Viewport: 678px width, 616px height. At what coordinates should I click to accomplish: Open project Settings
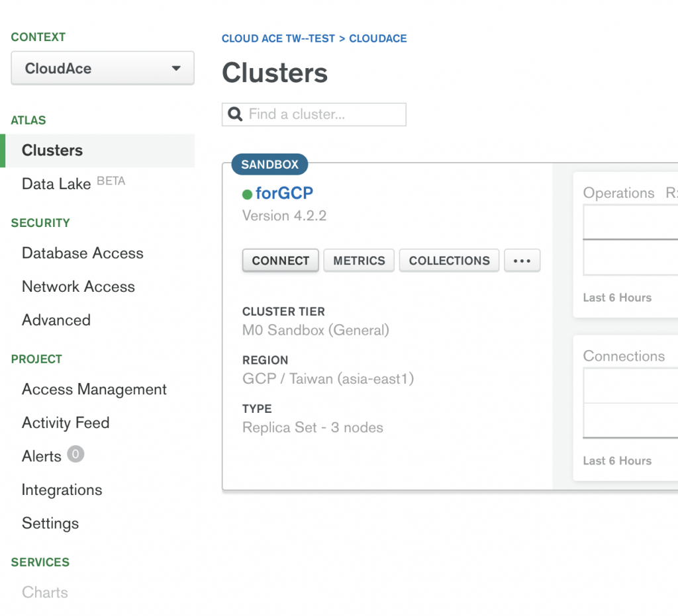[x=50, y=523]
